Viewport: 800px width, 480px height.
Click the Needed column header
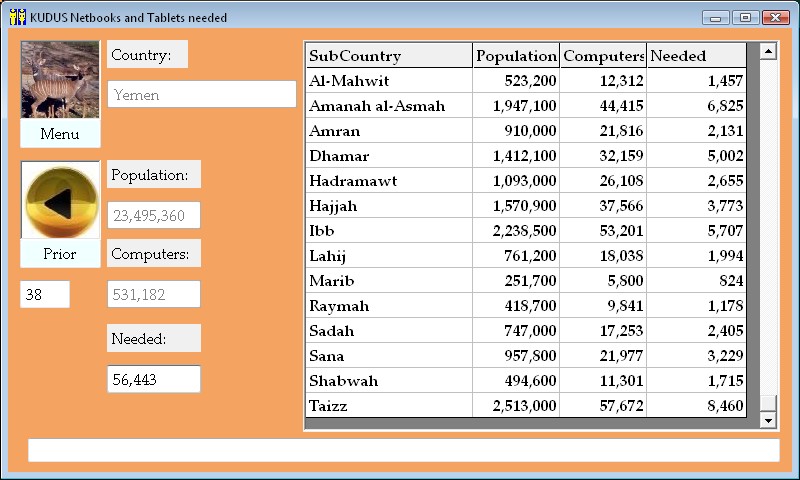tap(696, 56)
